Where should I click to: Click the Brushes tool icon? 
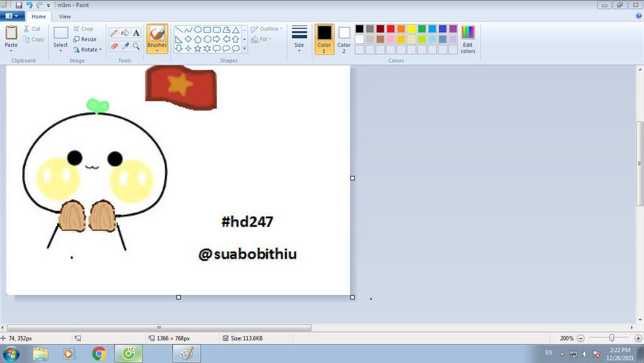click(x=157, y=33)
